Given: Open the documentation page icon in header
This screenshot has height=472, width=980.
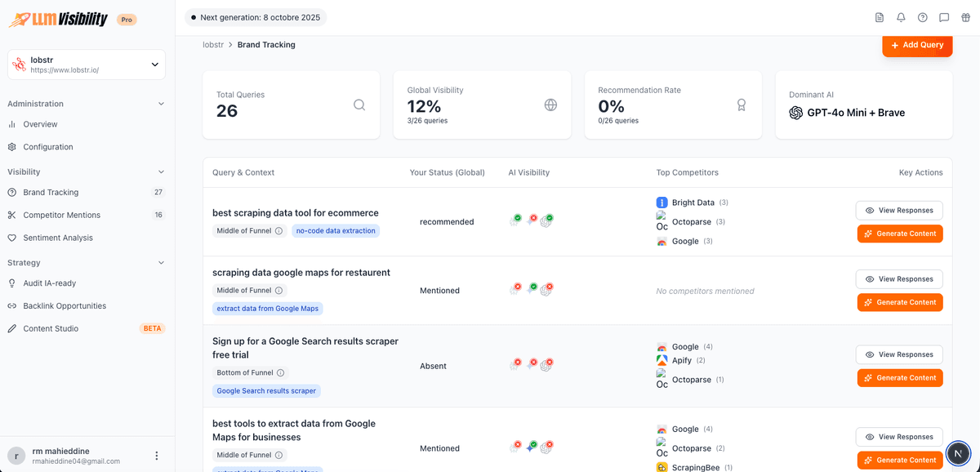Looking at the screenshot, I should (x=880, y=17).
